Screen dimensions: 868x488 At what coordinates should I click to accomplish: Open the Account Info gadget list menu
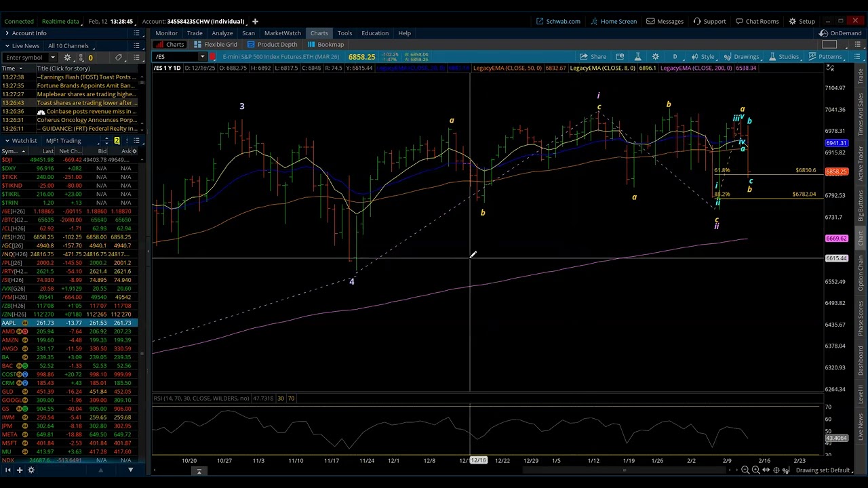[x=136, y=33]
